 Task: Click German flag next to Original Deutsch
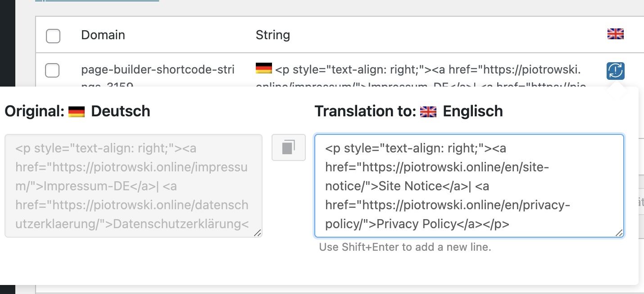77,111
